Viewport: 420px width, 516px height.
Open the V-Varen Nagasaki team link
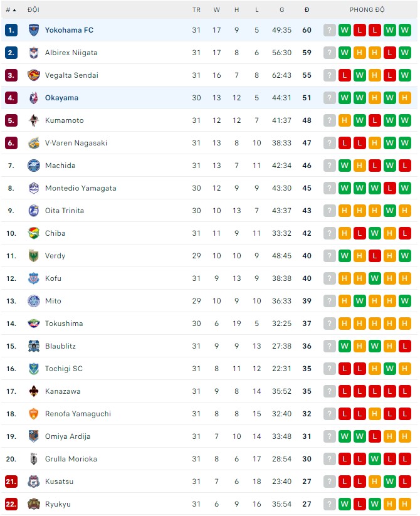coord(76,143)
